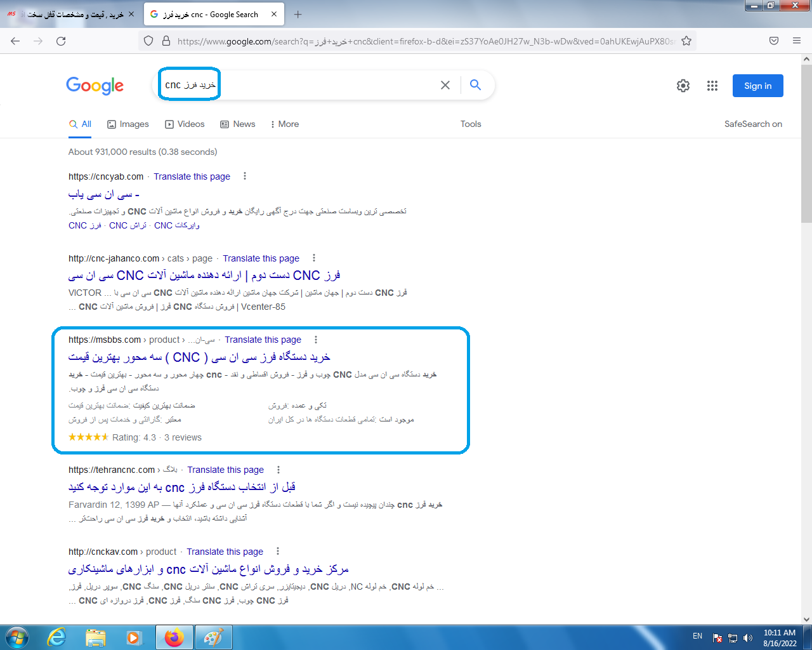Open Paint from the taskbar
This screenshot has width=812, height=650.
point(213,637)
